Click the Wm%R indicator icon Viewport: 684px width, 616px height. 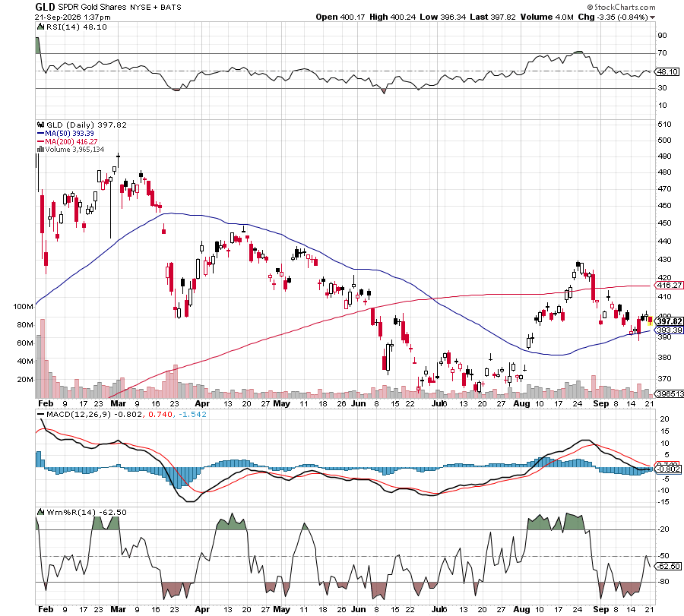pyautogui.click(x=40, y=512)
